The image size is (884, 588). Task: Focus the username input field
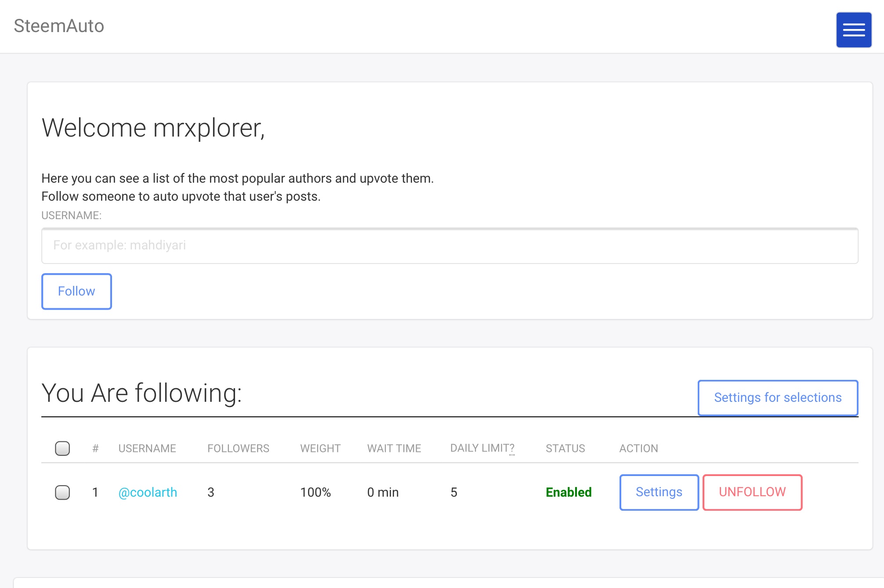(449, 245)
